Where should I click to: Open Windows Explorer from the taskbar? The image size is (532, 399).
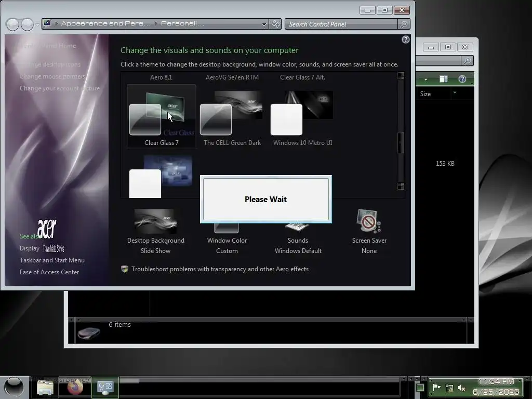point(45,388)
